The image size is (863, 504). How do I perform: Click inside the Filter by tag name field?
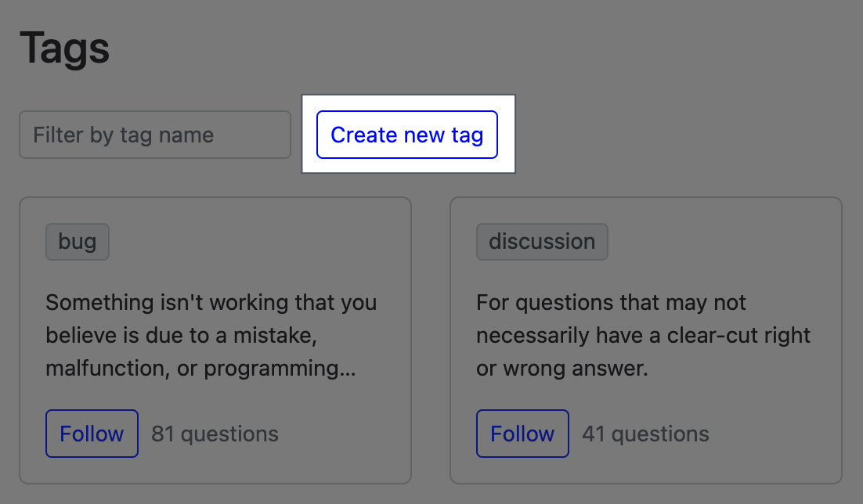[154, 135]
